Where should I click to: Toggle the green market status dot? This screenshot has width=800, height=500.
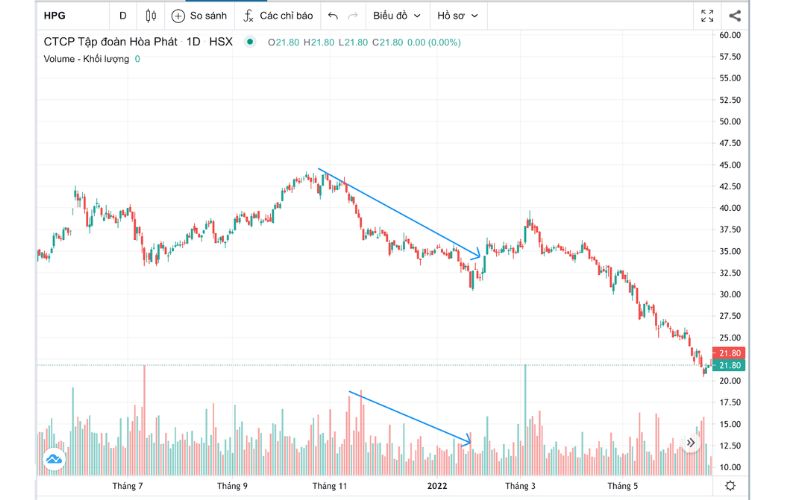coord(250,42)
